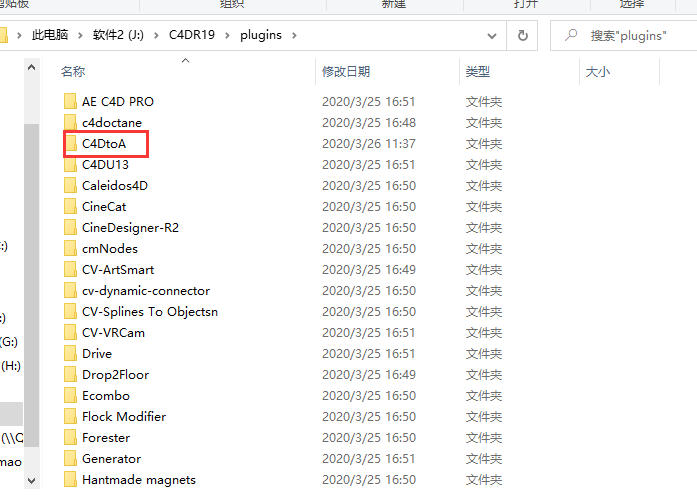
Task: Select the CineDesigner-R2 folder name
Action: click(x=130, y=227)
